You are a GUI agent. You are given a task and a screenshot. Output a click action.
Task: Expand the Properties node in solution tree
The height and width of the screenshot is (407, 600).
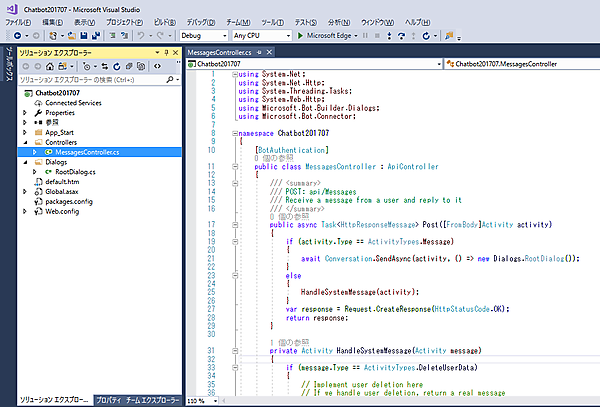click(25, 112)
